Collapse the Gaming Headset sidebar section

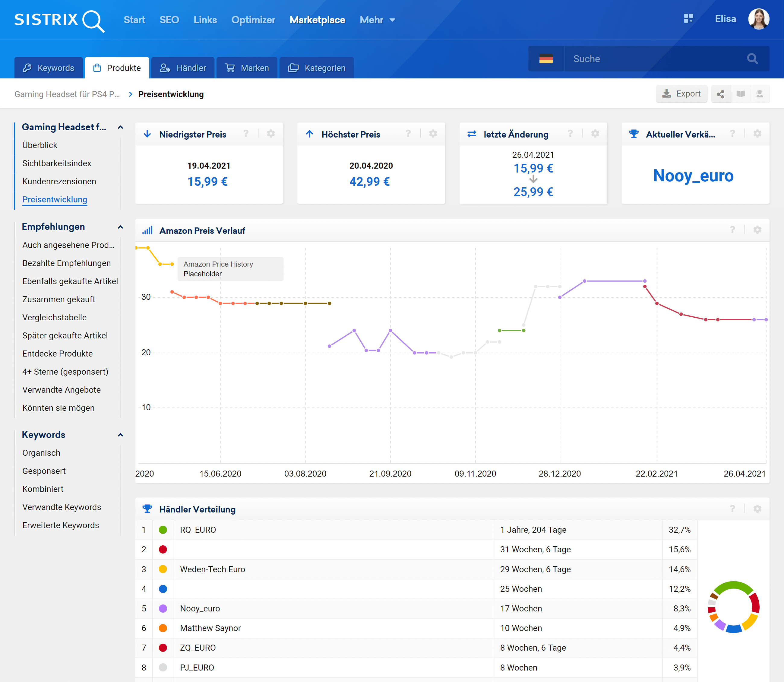[x=120, y=128]
